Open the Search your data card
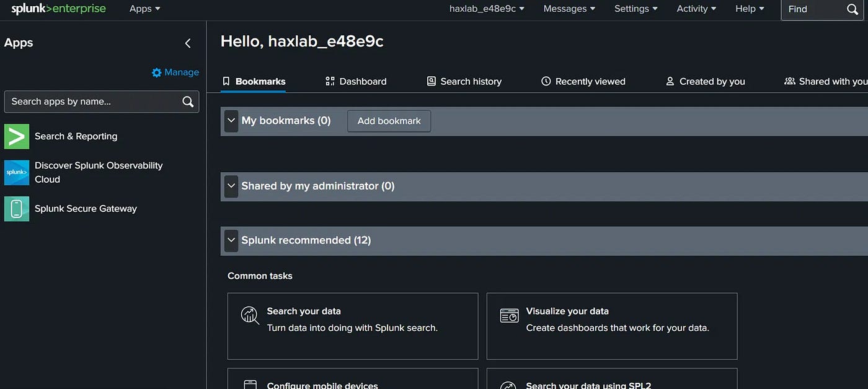This screenshot has height=389, width=868. click(x=353, y=326)
